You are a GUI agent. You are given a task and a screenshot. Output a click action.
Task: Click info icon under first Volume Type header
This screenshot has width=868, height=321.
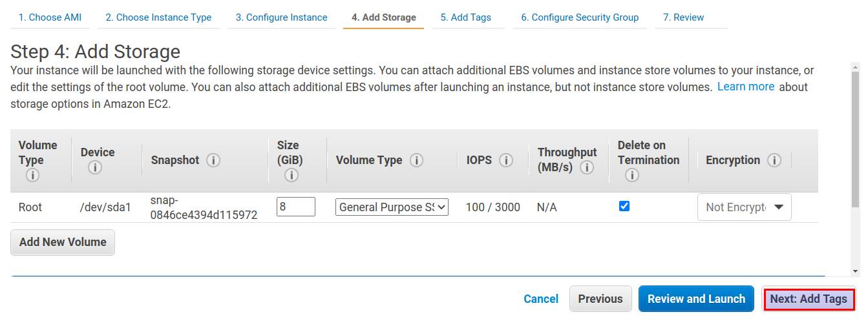click(x=32, y=175)
